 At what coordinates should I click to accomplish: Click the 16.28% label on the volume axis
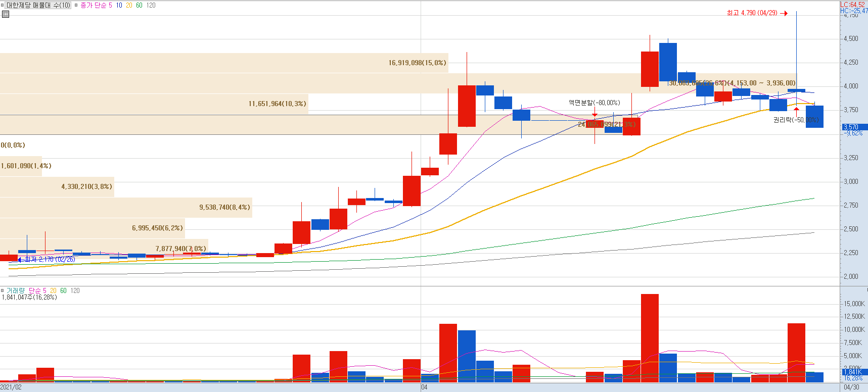(853, 378)
